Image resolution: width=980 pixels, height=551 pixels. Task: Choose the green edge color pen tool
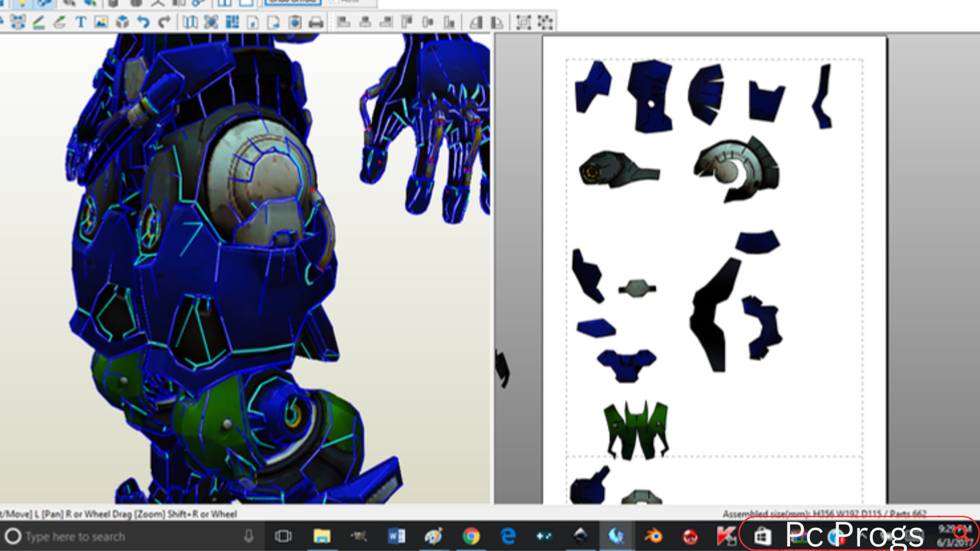click(x=39, y=23)
